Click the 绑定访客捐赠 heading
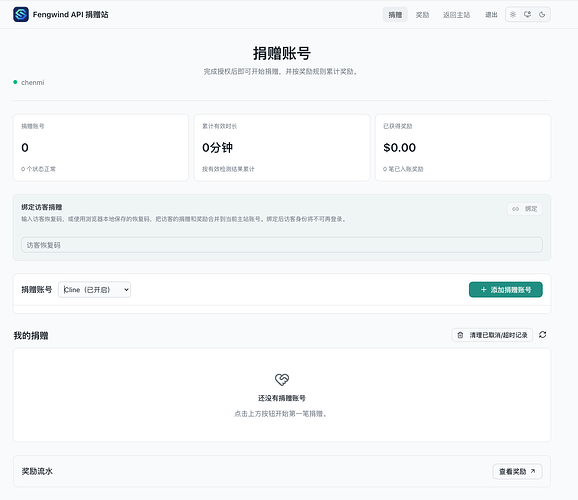Image resolution: width=578 pixels, height=500 pixels. pos(42,207)
